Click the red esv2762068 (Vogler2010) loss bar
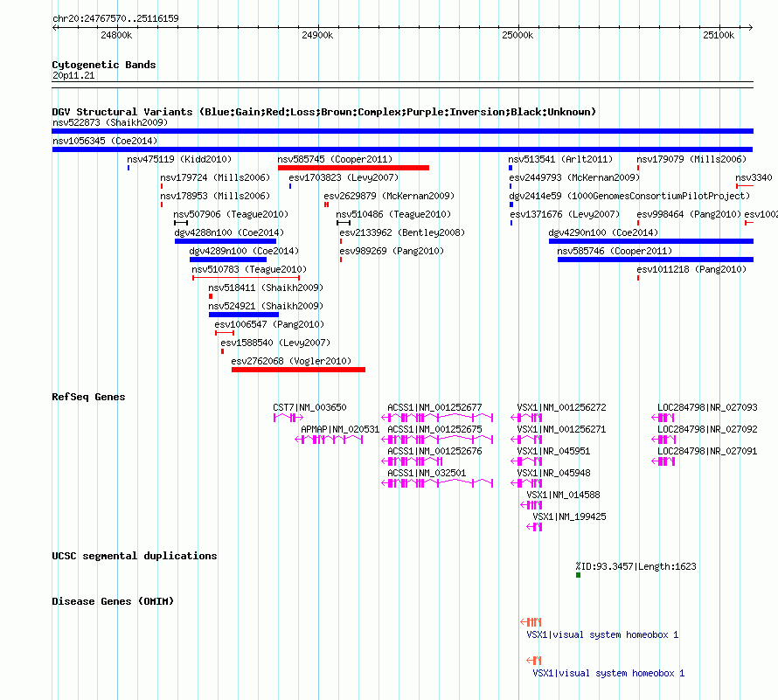 point(298,370)
